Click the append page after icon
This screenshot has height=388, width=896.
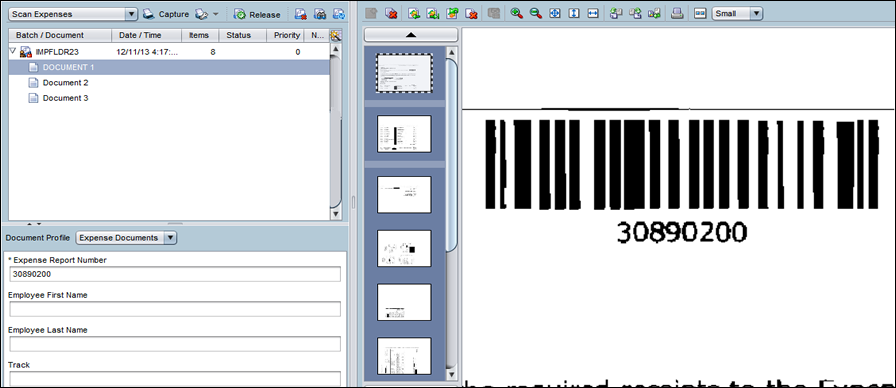click(x=433, y=13)
